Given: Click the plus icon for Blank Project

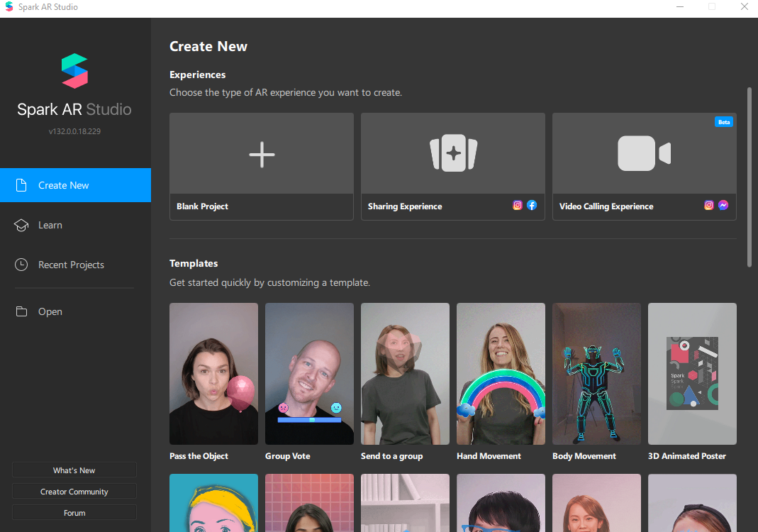Looking at the screenshot, I should click(x=262, y=155).
